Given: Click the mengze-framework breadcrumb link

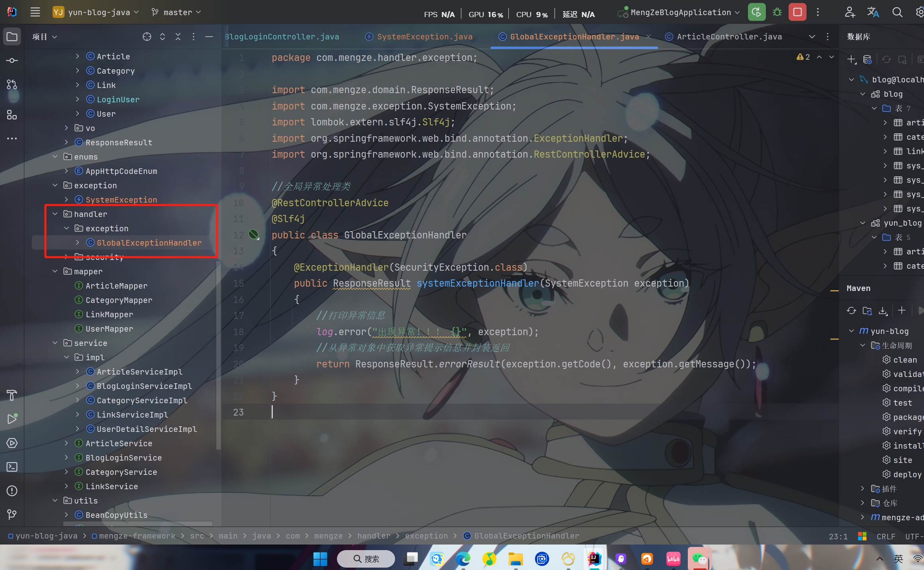Looking at the screenshot, I should 137,536.
